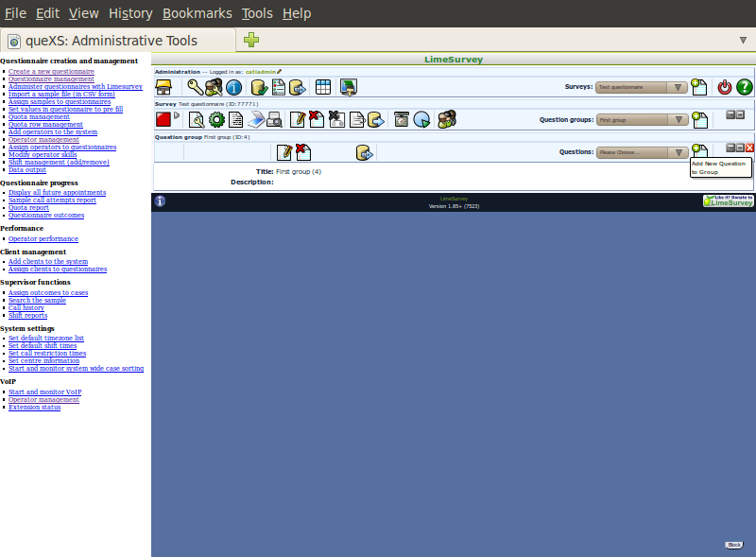
Task: Open the security keys icon in Administration
Action: click(x=194, y=87)
